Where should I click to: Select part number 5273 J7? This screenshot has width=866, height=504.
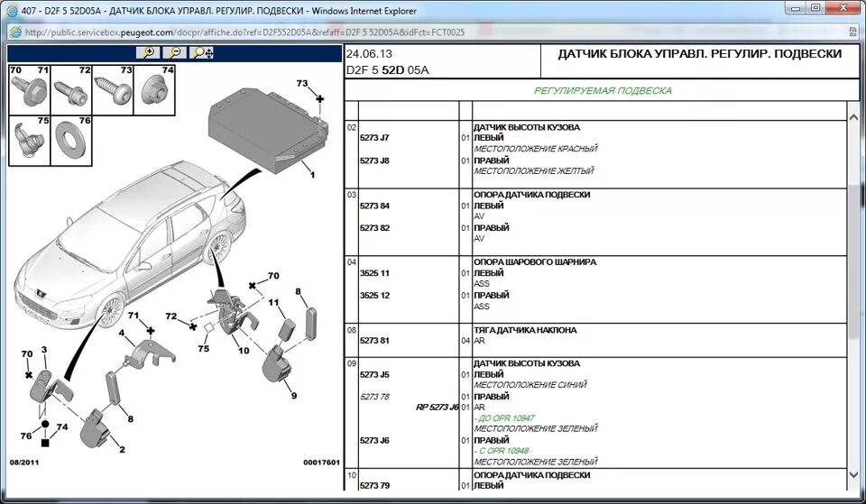374,137
